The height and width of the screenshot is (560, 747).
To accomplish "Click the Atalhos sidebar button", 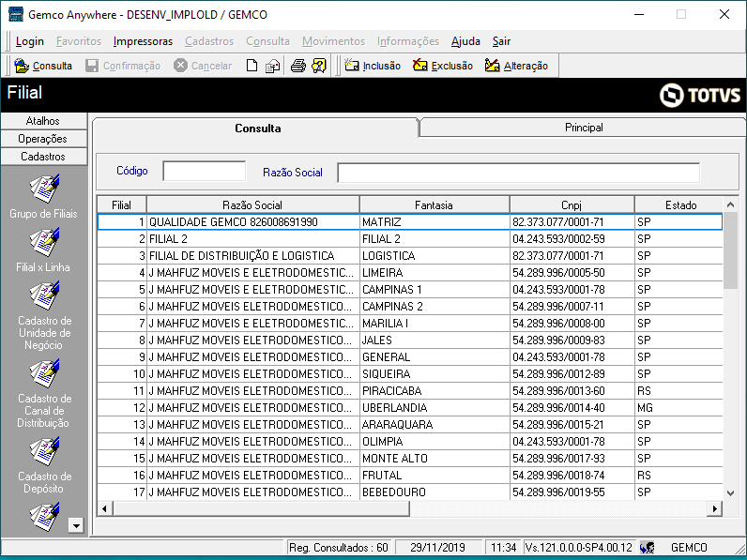I will tap(43, 121).
